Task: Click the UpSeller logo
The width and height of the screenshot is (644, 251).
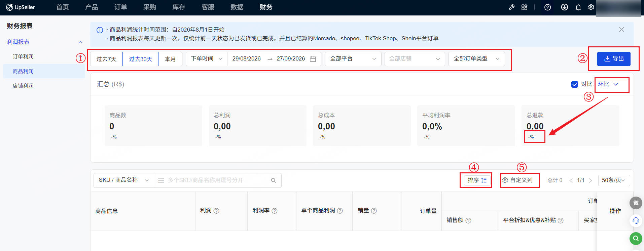Action: point(20,7)
